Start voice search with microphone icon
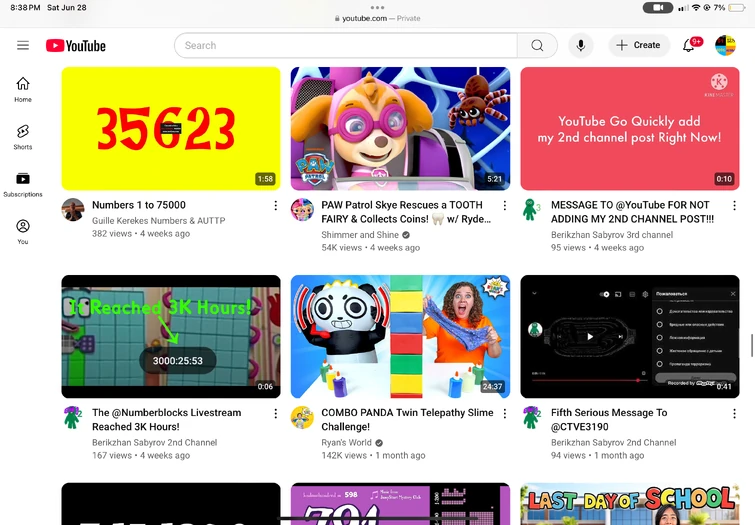Screen dimensions: 755x525 [x=581, y=45]
